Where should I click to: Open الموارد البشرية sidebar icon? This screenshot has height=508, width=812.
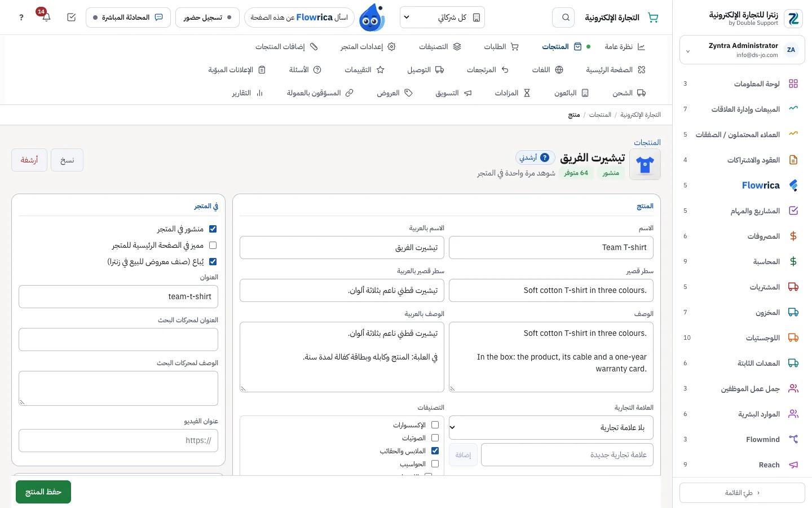tap(793, 414)
